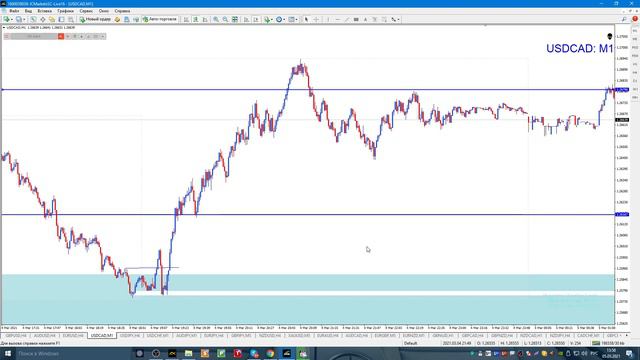Switch chart to Bar Chart mode

[x=186, y=19]
